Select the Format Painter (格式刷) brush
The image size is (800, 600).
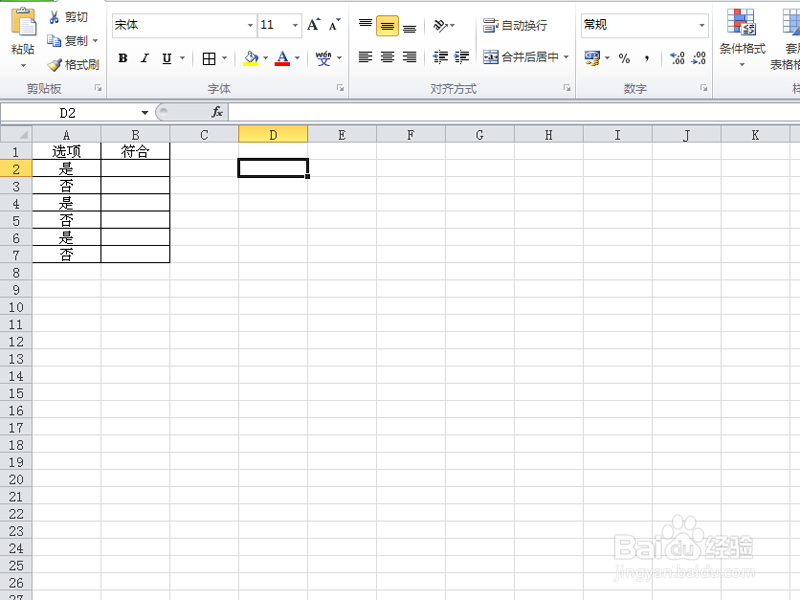(x=54, y=65)
